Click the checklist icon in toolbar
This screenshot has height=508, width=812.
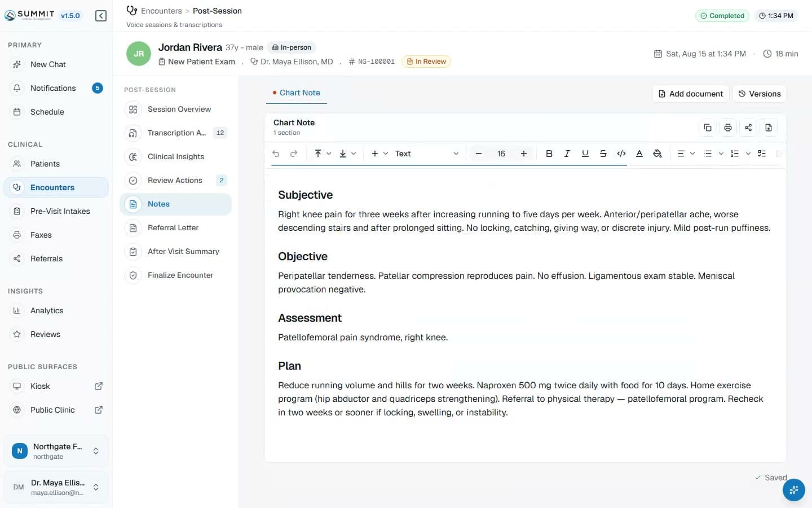point(762,154)
